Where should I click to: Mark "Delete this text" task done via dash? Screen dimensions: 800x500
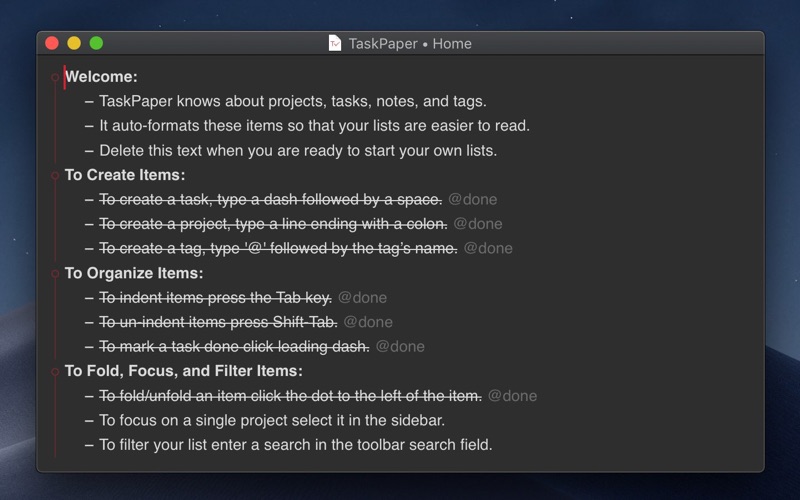coord(89,151)
